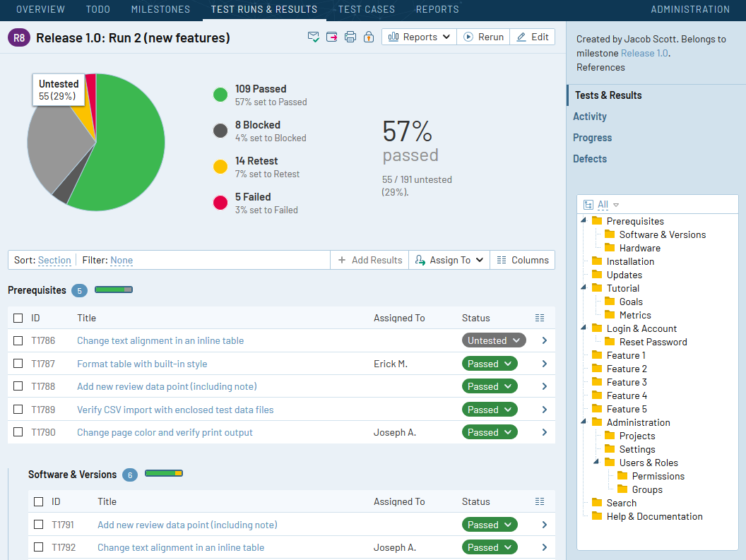Collapse the Administration tree node
Viewport: 746px width, 560px height.
(x=584, y=422)
